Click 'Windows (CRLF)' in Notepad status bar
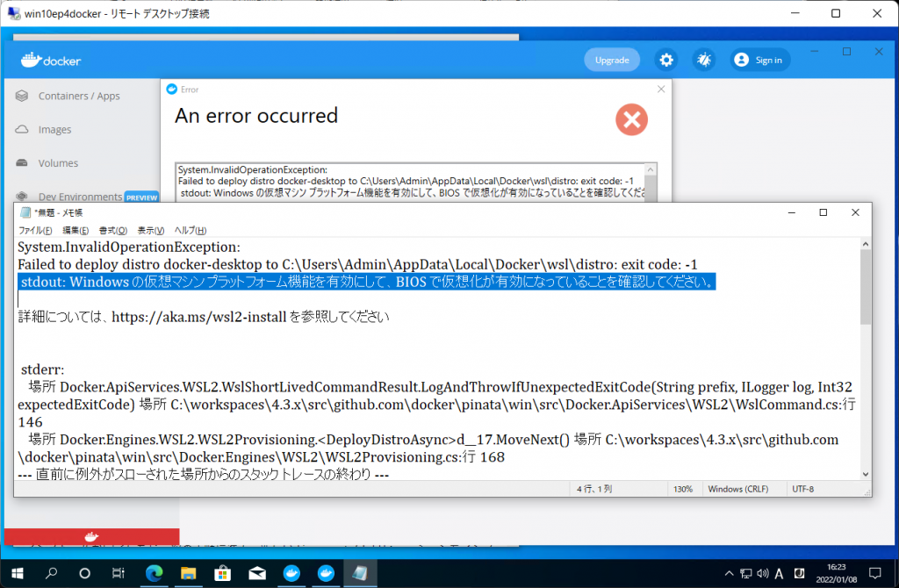This screenshot has height=588, width=899. click(x=737, y=489)
